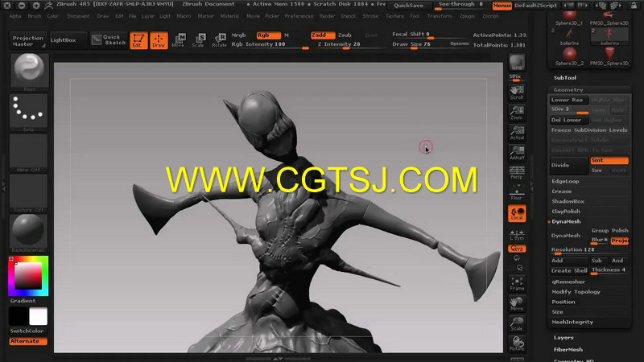Toggle Persp perspective view
Viewport: 644px width, 362px height.
click(517, 172)
